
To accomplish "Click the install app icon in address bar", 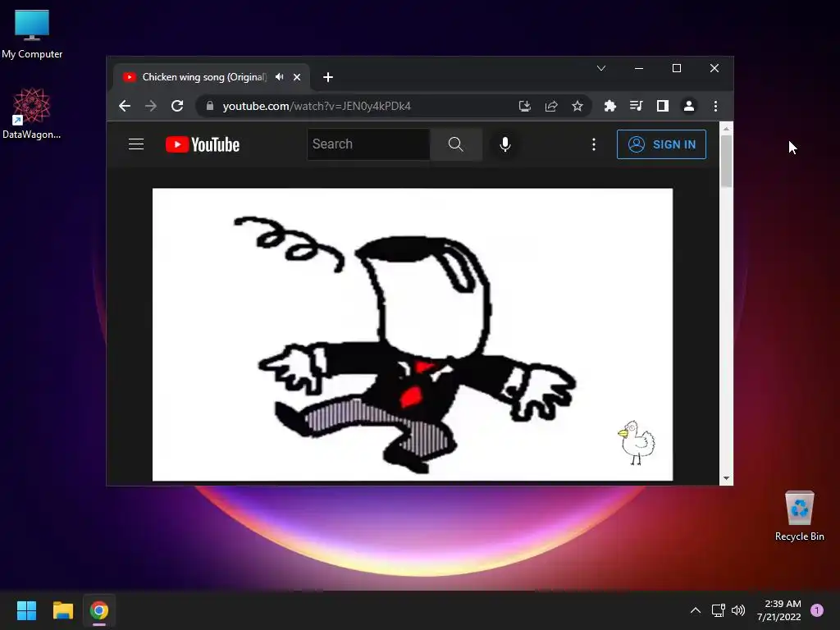I will (x=525, y=106).
